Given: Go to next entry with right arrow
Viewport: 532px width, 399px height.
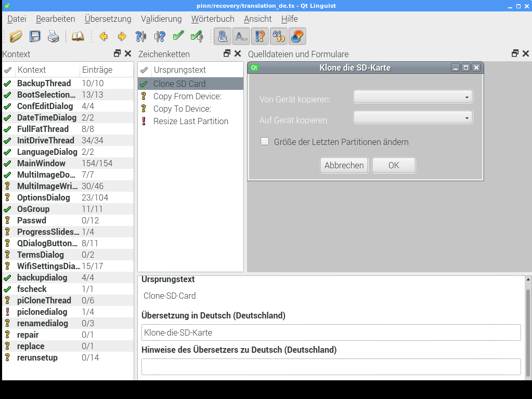Looking at the screenshot, I should pos(122,36).
